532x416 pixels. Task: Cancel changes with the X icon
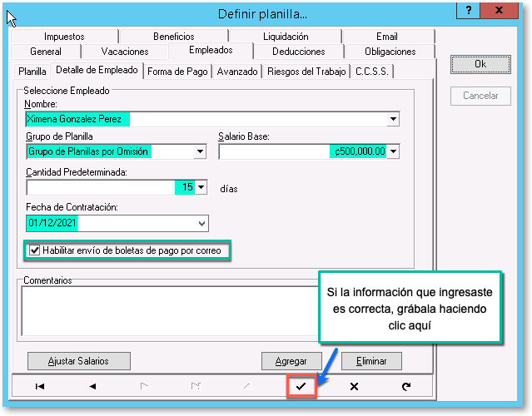354,386
